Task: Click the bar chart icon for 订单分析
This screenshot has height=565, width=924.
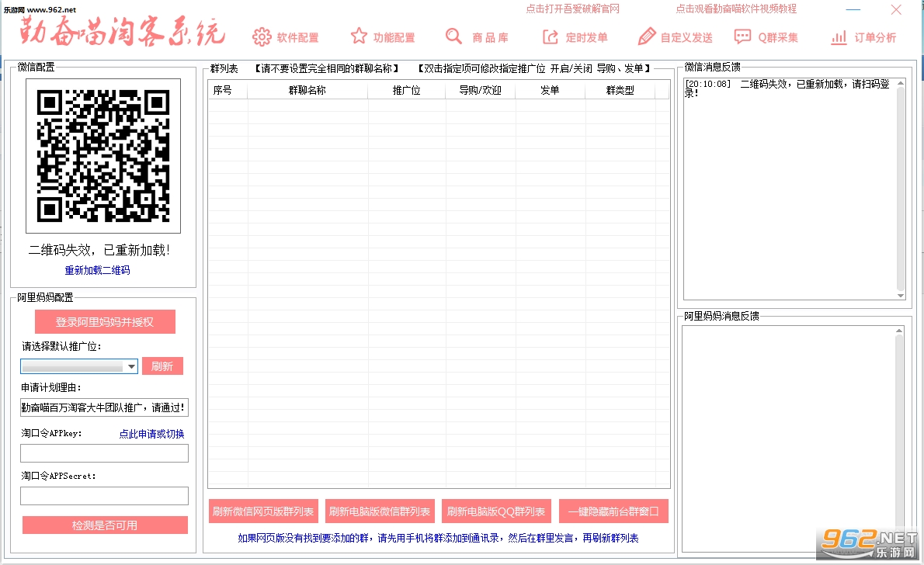Action: coord(839,38)
